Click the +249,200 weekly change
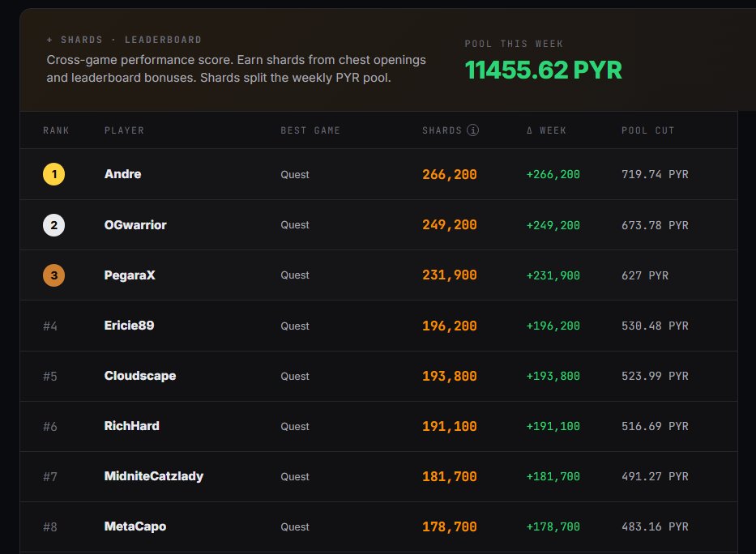 tap(553, 225)
